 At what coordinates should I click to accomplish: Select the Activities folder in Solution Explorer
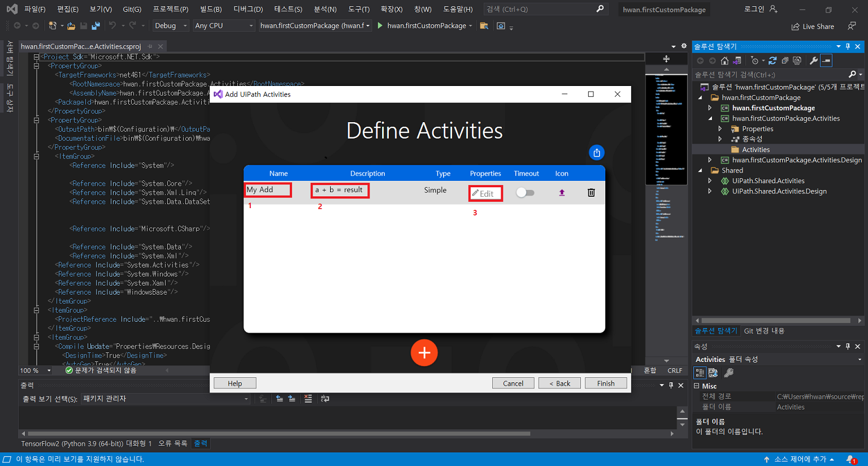point(756,150)
